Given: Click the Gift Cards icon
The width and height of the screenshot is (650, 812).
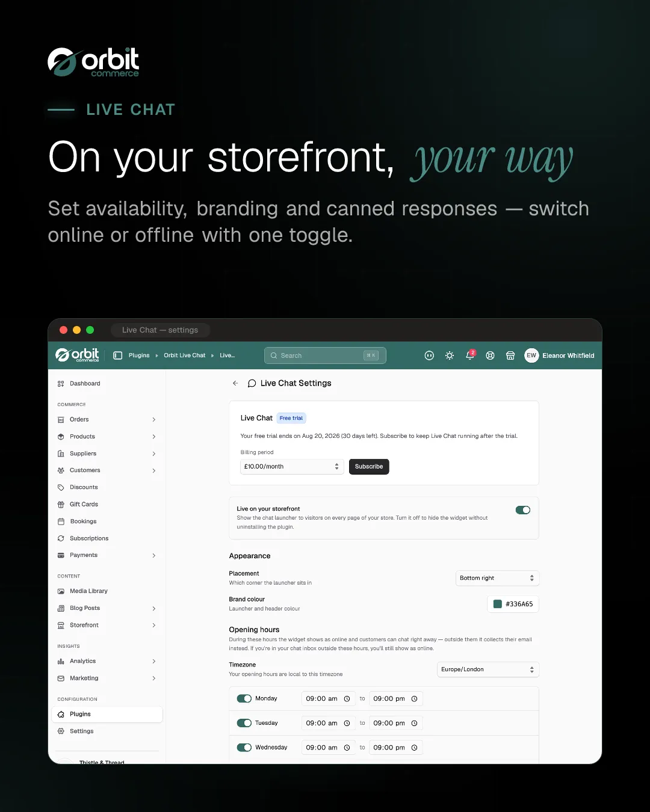Looking at the screenshot, I should (61, 505).
